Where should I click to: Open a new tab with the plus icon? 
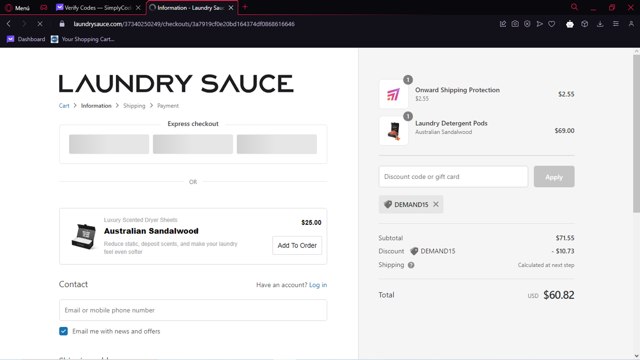[245, 7]
